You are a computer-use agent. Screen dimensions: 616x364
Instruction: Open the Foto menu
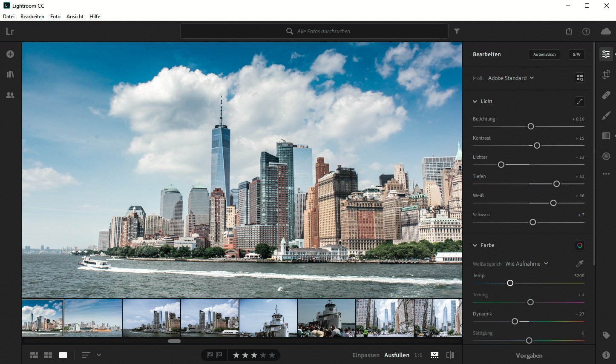pyautogui.click(x=55, y=17)
